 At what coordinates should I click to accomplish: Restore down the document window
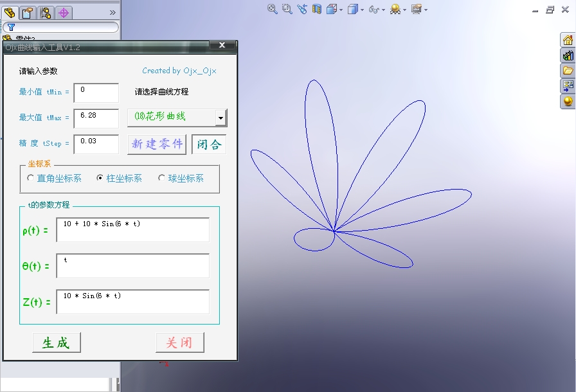pos(550,10)
